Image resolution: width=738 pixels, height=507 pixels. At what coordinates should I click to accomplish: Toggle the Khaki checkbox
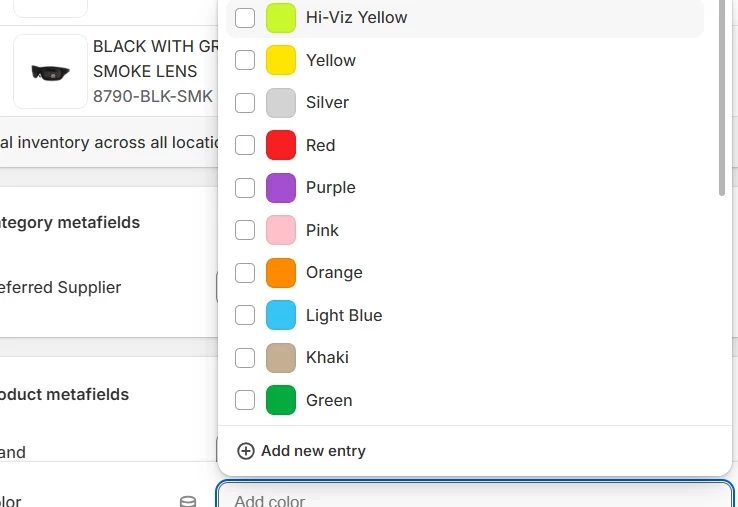(x=245, y=358)
